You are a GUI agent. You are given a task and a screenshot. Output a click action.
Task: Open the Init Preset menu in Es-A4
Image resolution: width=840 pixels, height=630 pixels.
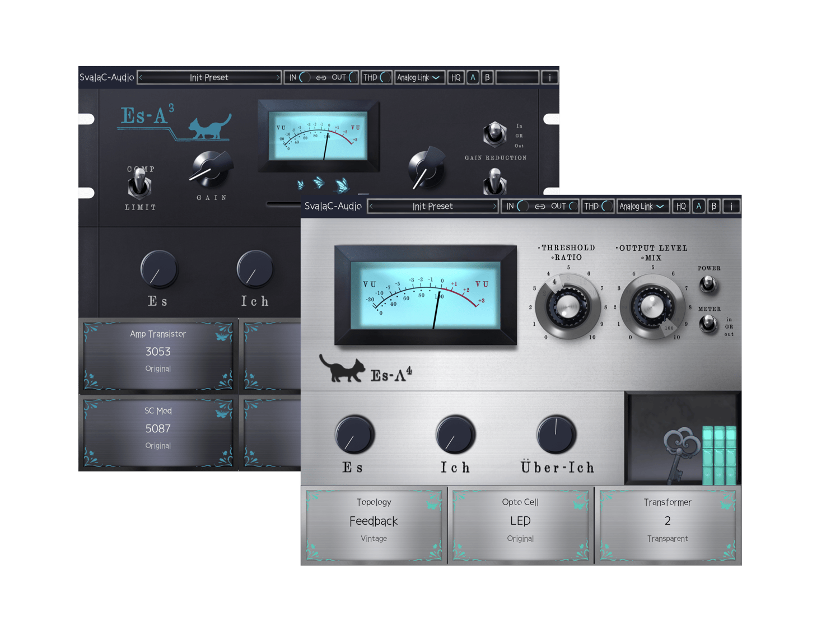point(433,207)
